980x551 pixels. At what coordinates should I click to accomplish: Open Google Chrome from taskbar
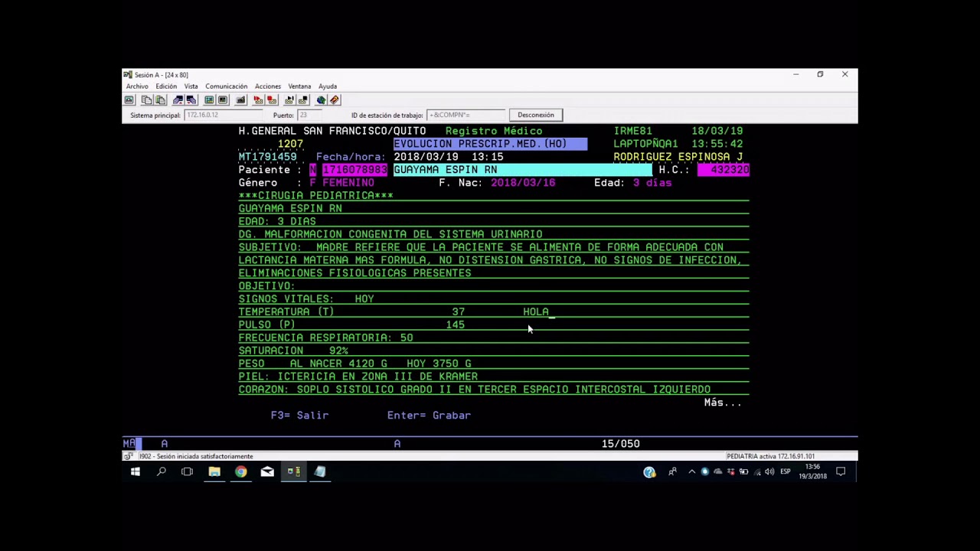tap(240, 471)
